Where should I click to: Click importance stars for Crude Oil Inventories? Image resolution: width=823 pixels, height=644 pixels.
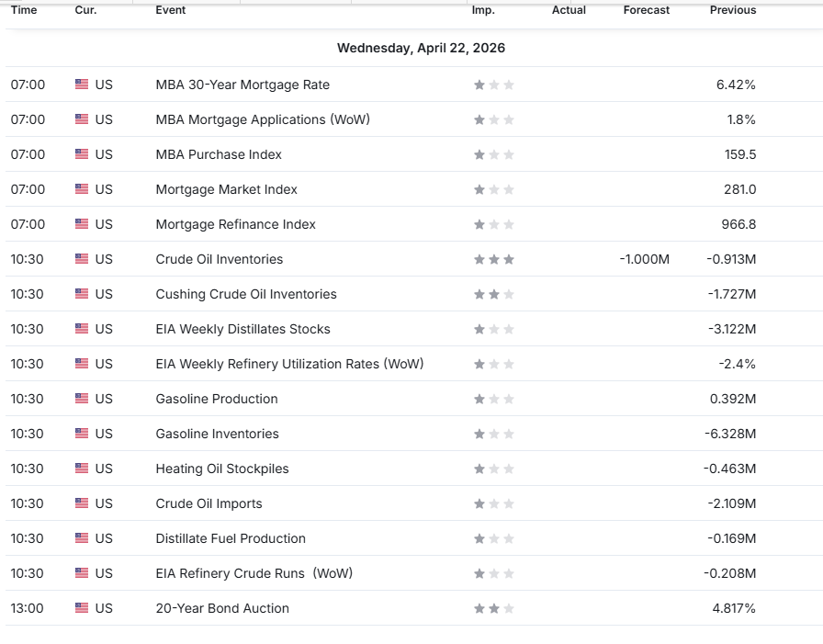pos(494,259)
